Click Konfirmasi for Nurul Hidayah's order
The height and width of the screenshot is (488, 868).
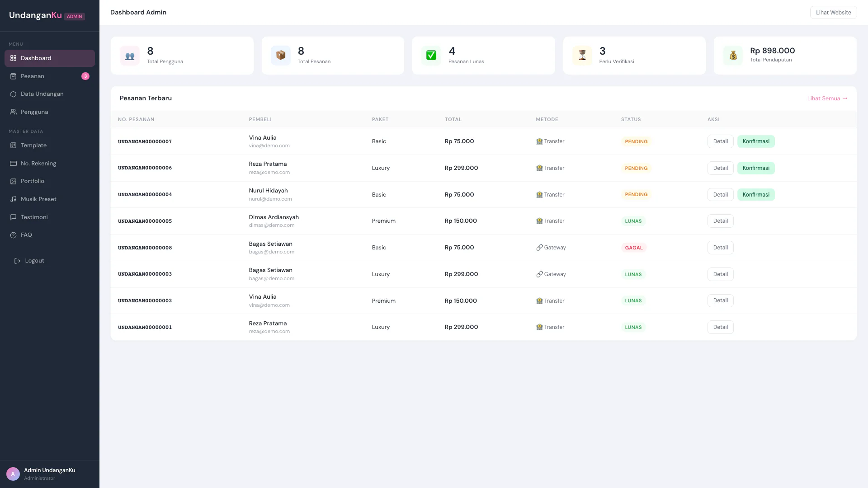[756, 195]
